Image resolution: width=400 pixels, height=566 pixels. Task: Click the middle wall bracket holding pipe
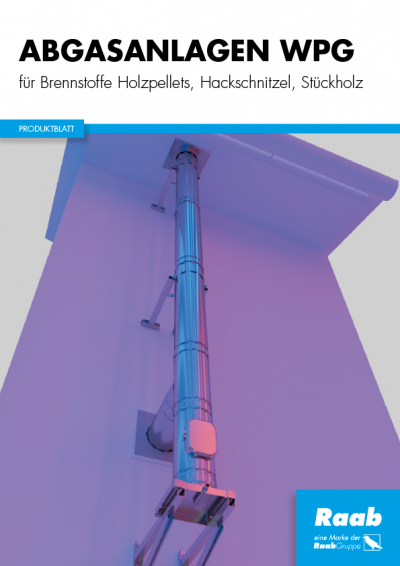158,301
